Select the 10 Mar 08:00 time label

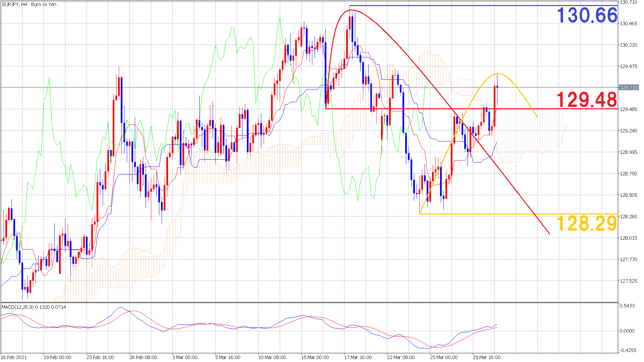272,357
